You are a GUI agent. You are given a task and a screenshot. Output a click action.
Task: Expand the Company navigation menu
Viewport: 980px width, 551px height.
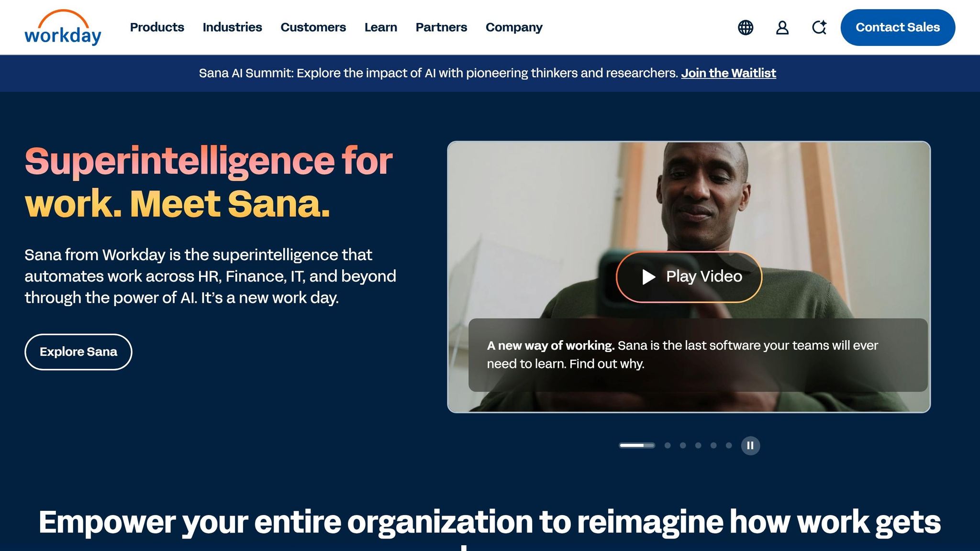tap(514, 27)
